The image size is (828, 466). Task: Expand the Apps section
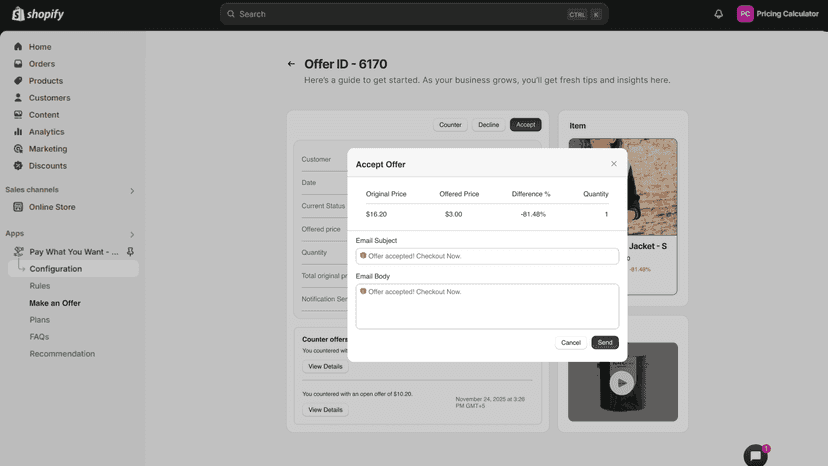coord(132,235)
